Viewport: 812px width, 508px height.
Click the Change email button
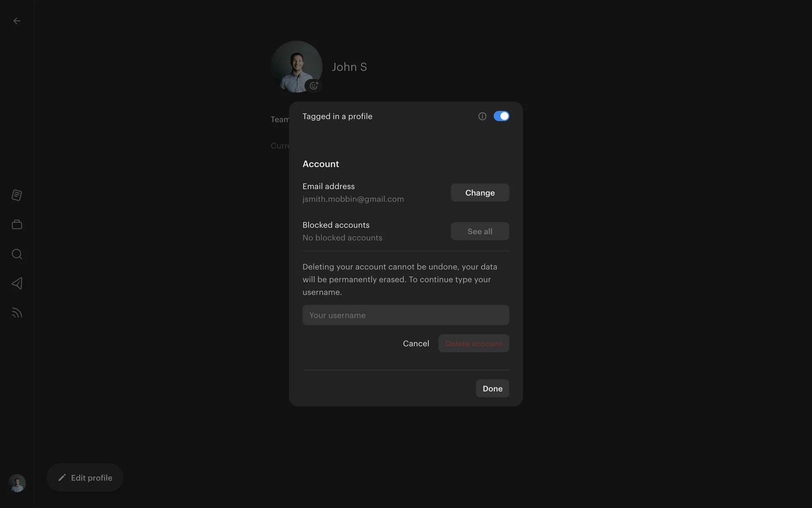(480, 193)
